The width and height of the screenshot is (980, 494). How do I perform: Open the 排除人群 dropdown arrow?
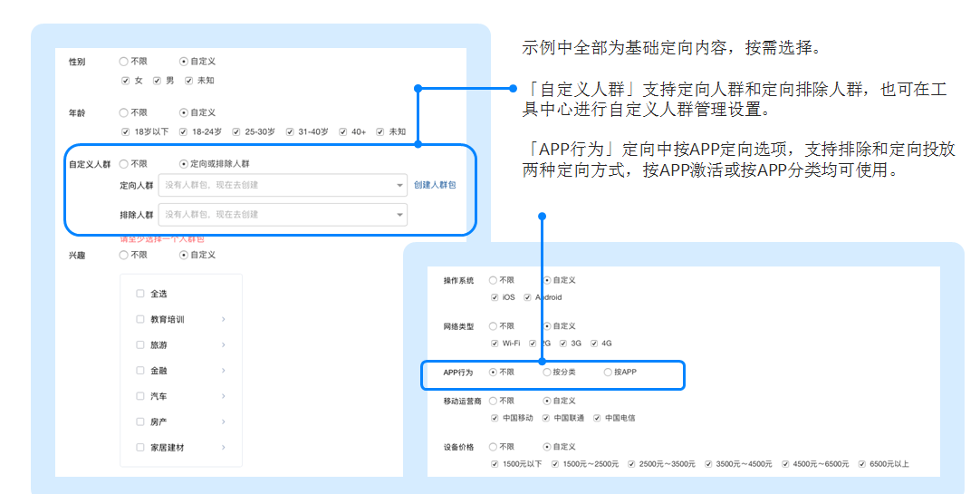pyautogui.click(x=399, y=215)
